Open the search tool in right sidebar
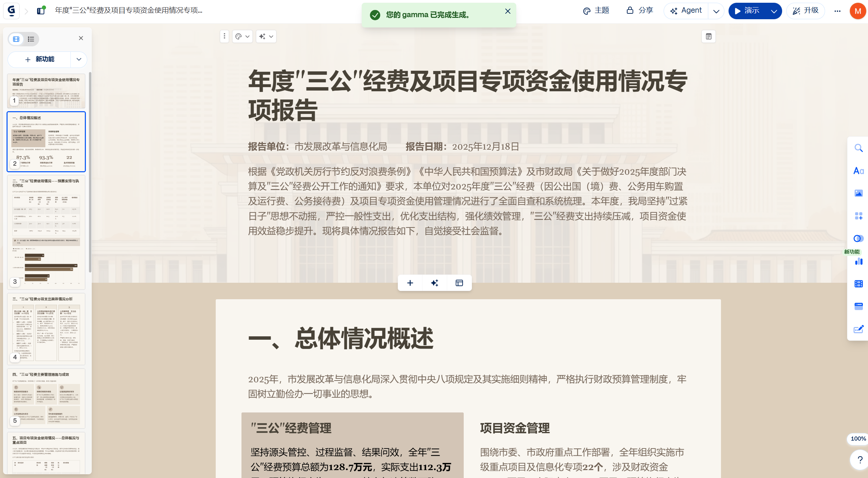This screenshot has width=868, height=478. pyautogui.click(x=858, y=148)
